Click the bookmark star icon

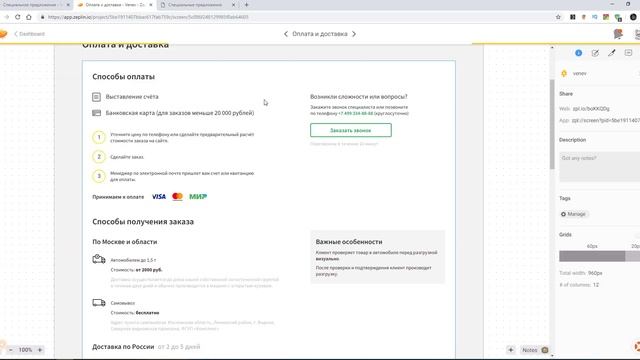coord(558,17)
